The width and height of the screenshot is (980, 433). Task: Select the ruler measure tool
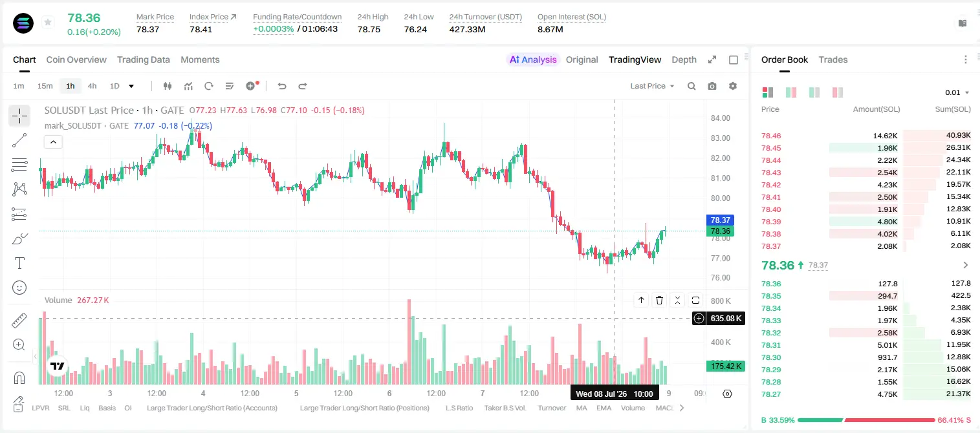[x=19, y=321]
